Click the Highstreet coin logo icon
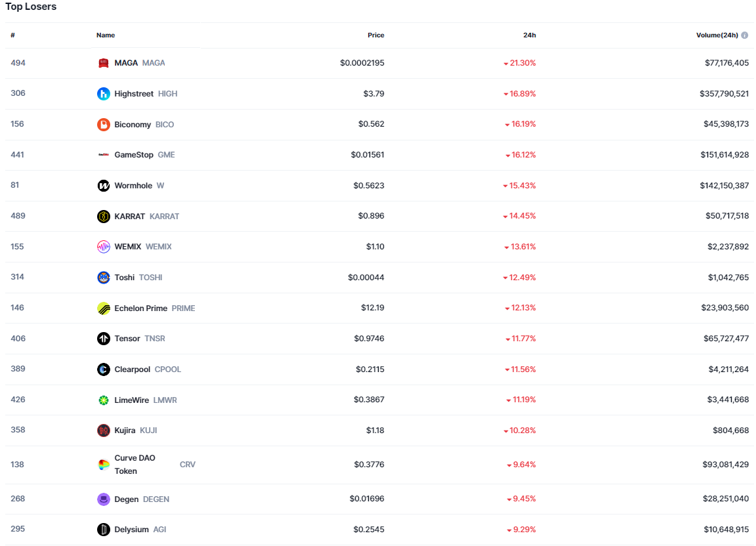Screen dimensions: 756x546 [104, 94]
